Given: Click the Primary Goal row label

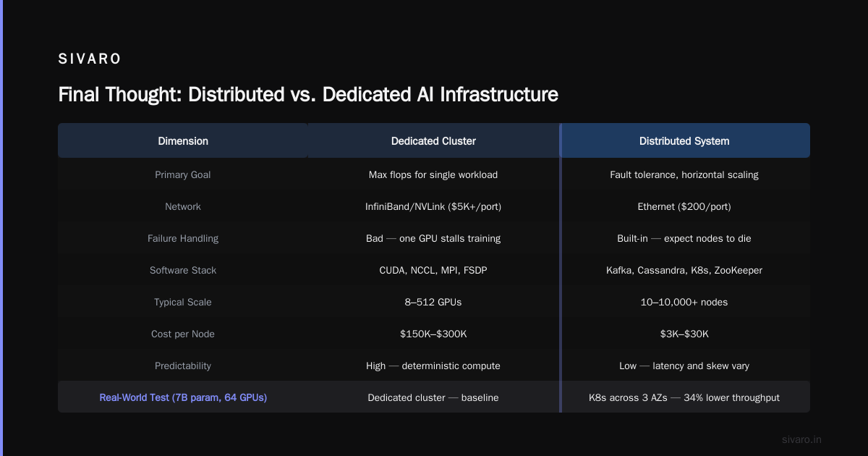Looking at the screenshot, I should pos(183,174).
